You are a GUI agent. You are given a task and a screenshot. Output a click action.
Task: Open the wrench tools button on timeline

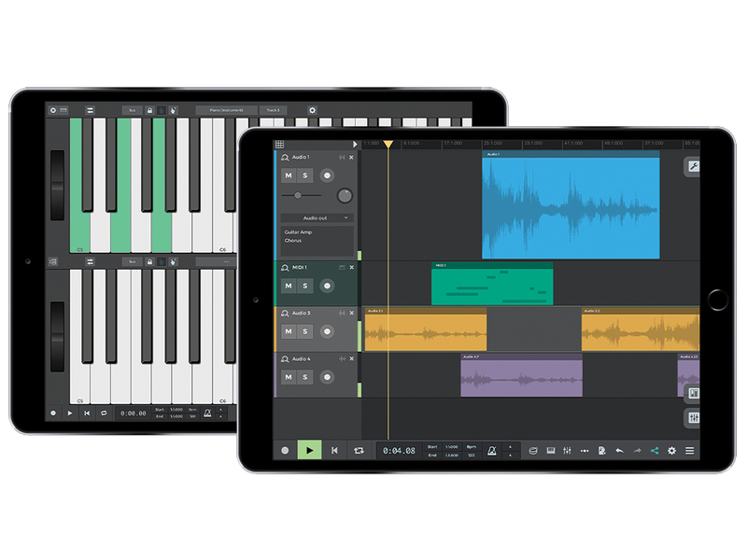coord(693,166)
